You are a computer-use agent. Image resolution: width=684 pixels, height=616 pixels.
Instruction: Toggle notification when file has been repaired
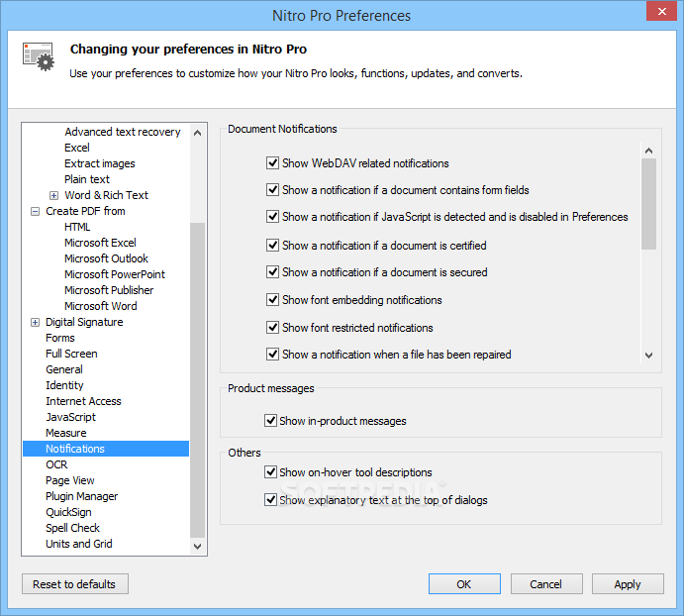click(272, 355)
